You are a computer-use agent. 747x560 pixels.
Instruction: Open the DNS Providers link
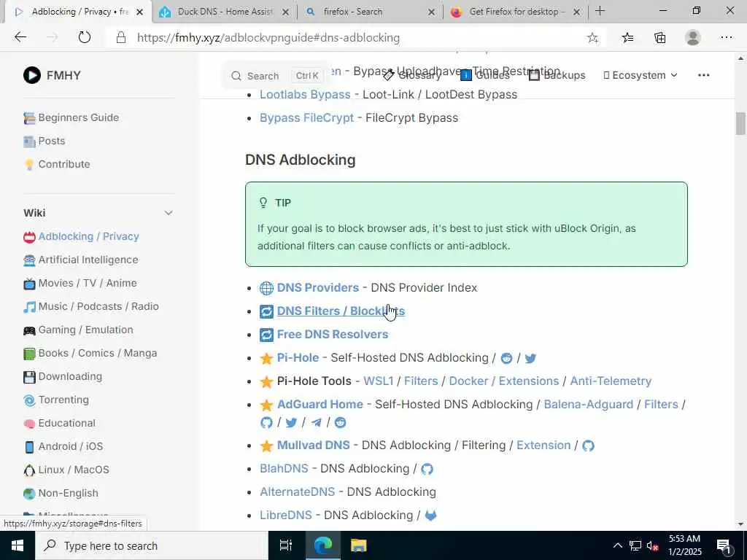(318, 287)
